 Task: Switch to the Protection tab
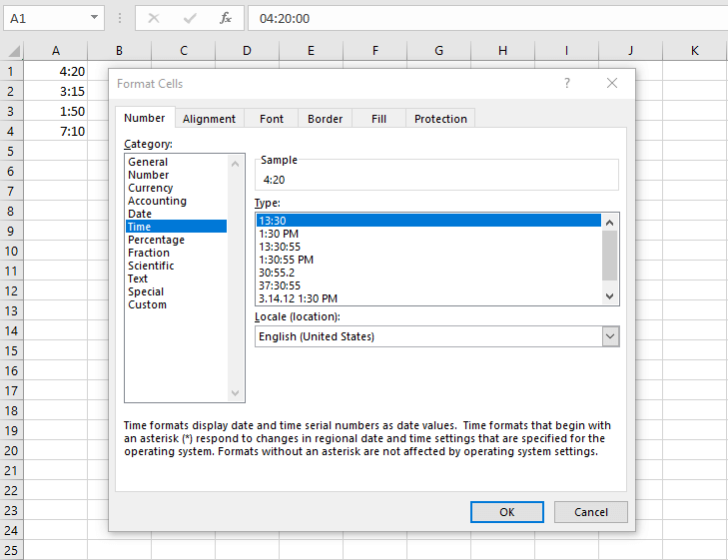(440, 119)
